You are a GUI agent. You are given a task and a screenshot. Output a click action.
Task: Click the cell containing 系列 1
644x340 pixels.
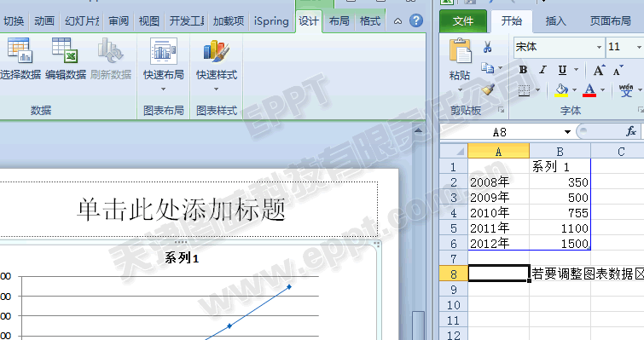pos(560,167)
